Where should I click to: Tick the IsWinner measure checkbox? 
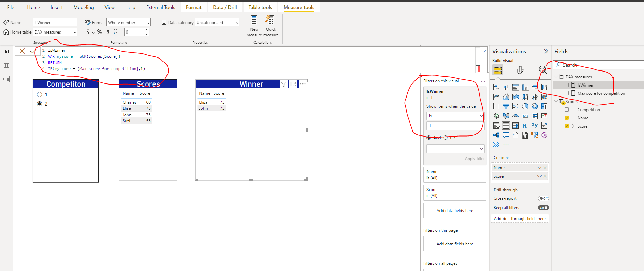tap(567, 85)
